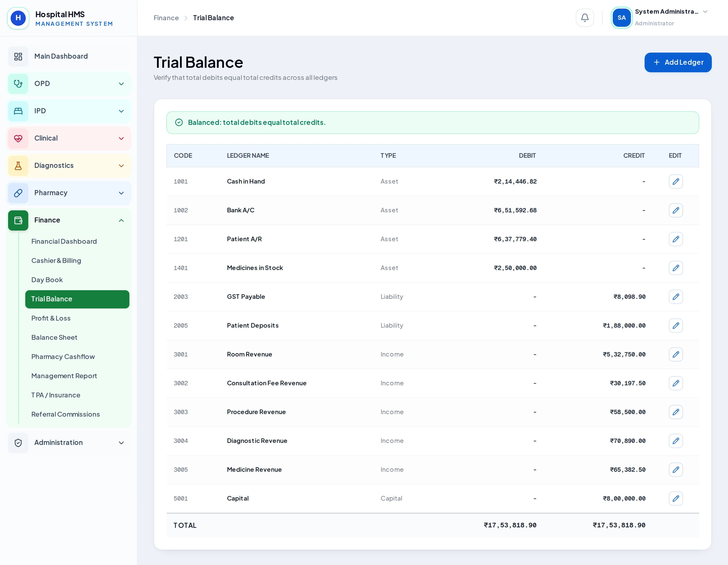This screenshot has width=728, height=565.
Task: Edit the Capital ledger
Action: (x=676, y=499)
